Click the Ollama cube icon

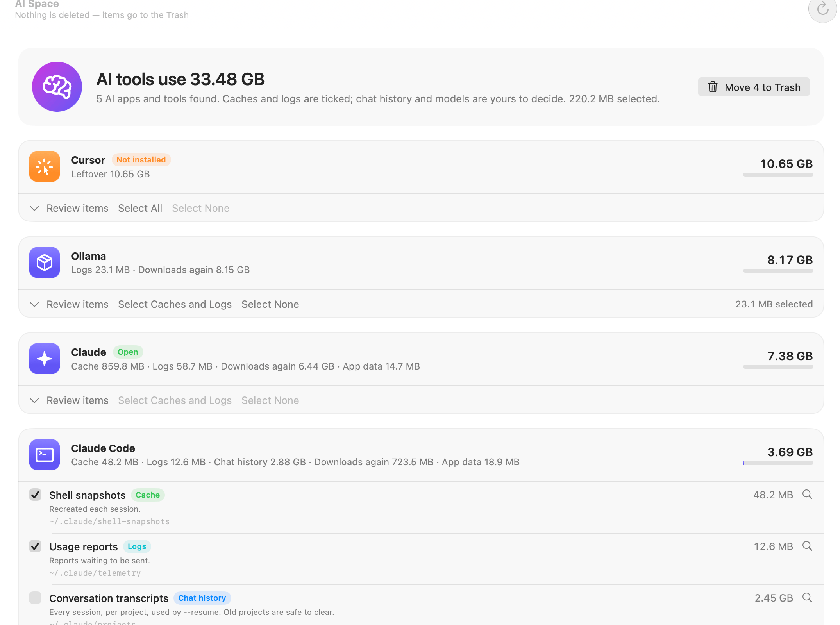pos(45,262)
